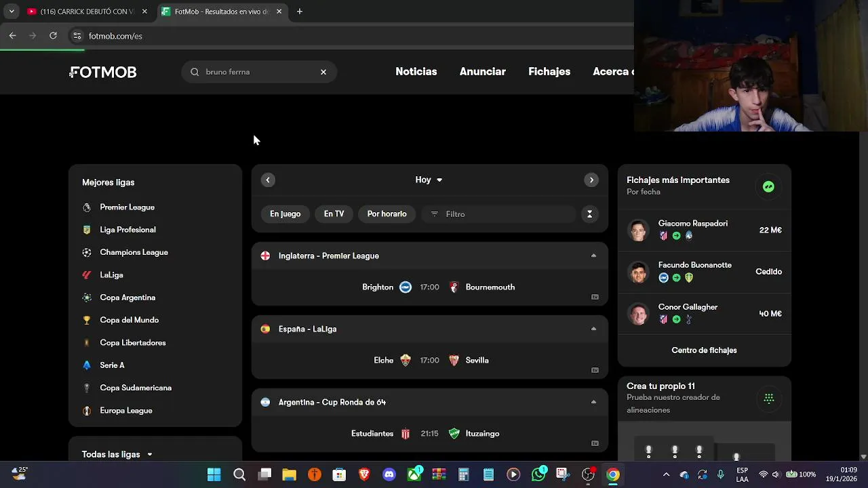Reload the page in Chrome

click(x=53, y=36)
